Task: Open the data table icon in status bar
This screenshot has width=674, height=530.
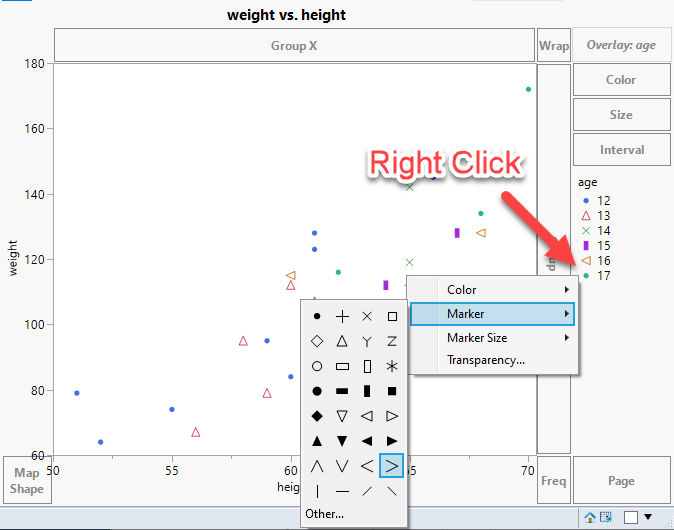Action: (x=606, y=517)
